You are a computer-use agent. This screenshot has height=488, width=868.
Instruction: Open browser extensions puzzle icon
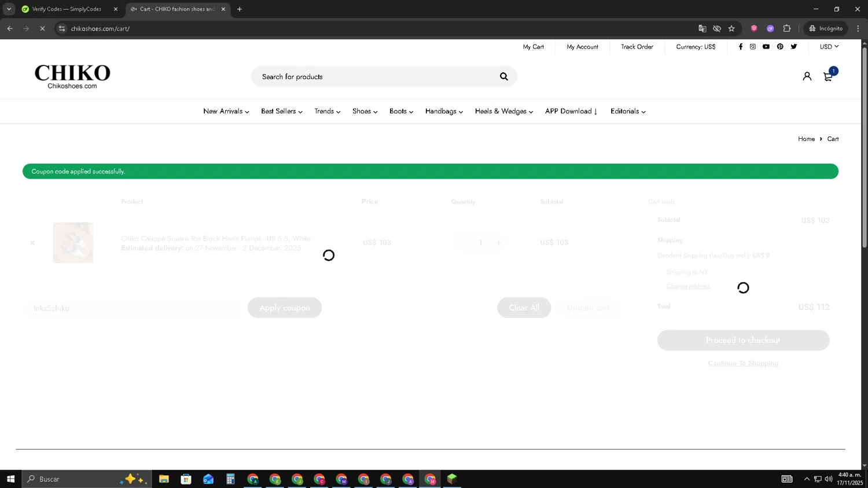(x=786, y=28)
